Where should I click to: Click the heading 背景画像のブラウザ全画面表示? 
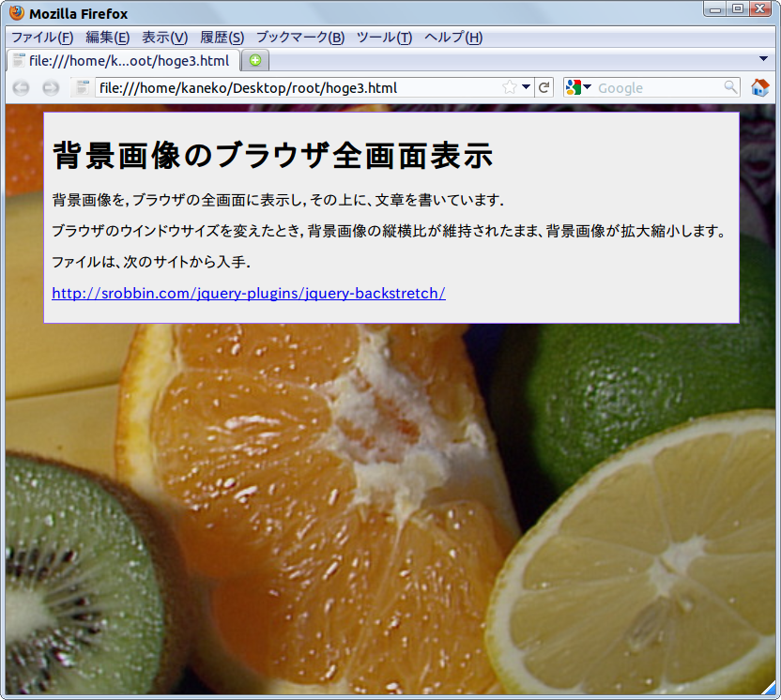pos(273,155)
